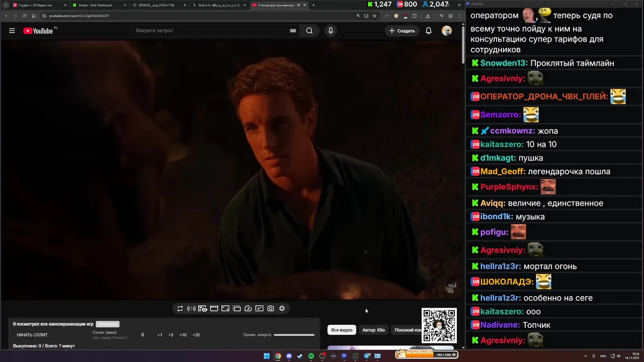The width and height of the screenshot is (644, 362).
Task: Open the zoom magnifier in address bar
Action: (x=358, y=16)
